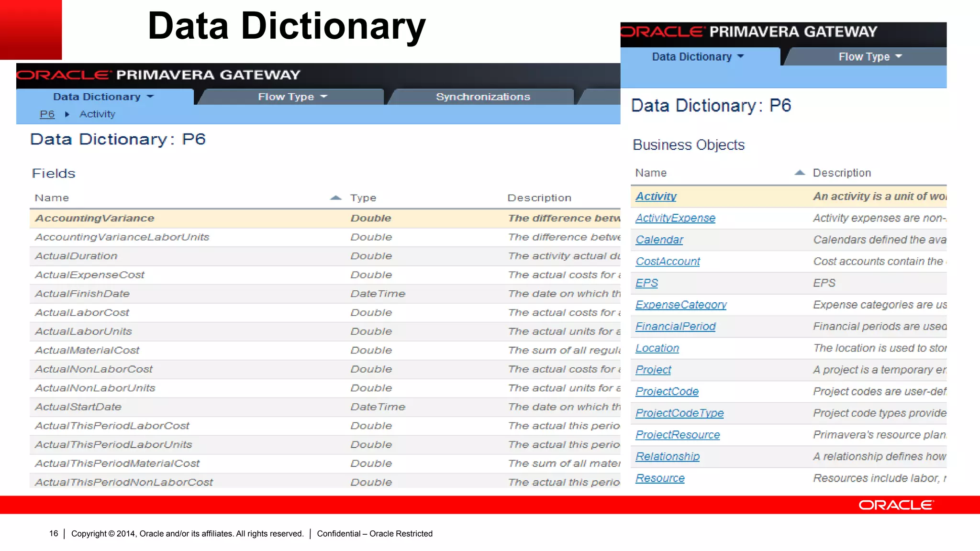The width and height of the screenshot is (980, 551).
Task: Select the AccountingVarianceLaborUnits field
Action: [122, 237]
